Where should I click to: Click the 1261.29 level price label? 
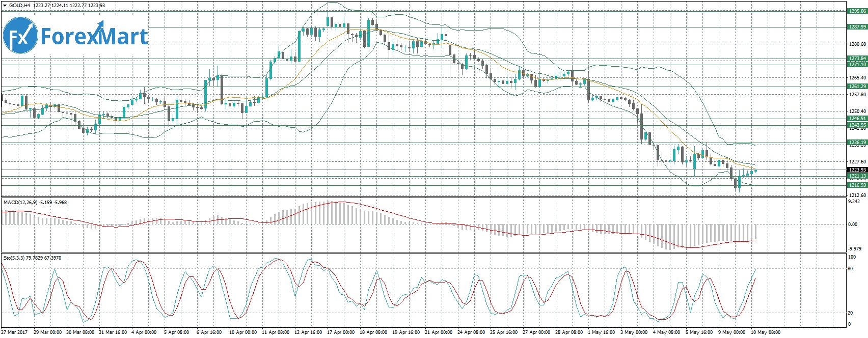pos(857,87)
